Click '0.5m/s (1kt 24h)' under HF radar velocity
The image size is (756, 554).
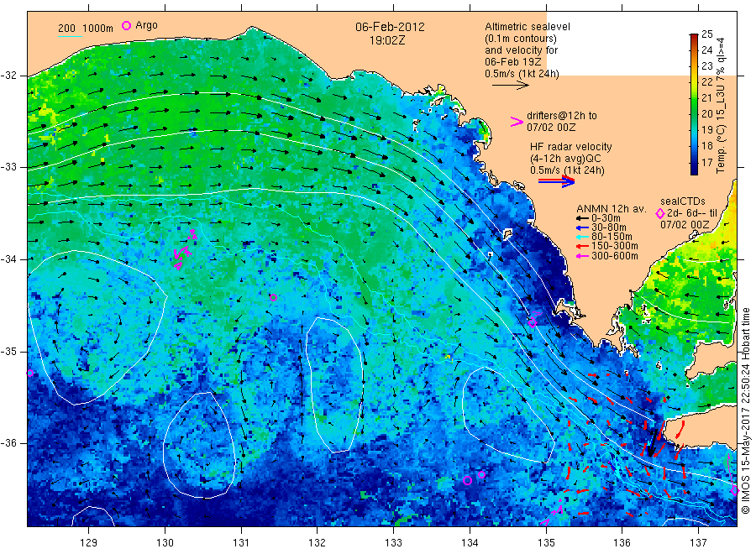(x=567, y=170)
